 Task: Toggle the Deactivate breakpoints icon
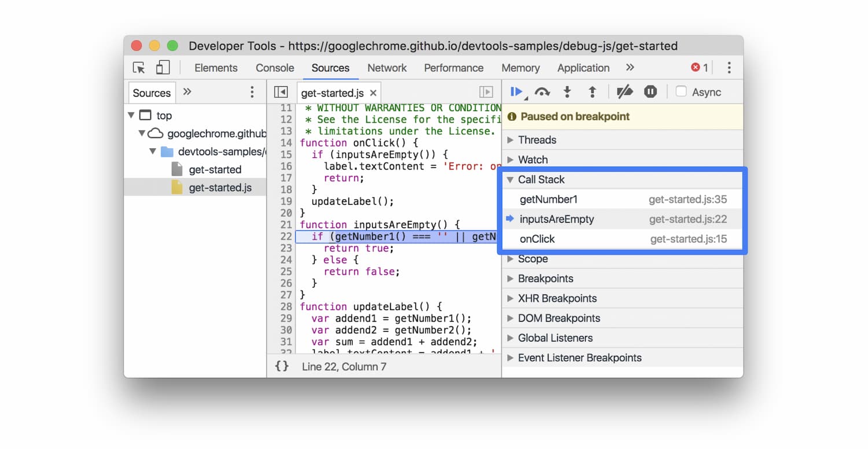click(x=624, y=92)
